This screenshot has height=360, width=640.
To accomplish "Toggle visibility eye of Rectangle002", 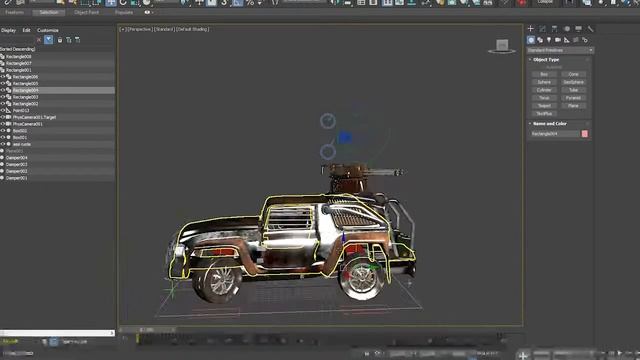I will [3, 104].
